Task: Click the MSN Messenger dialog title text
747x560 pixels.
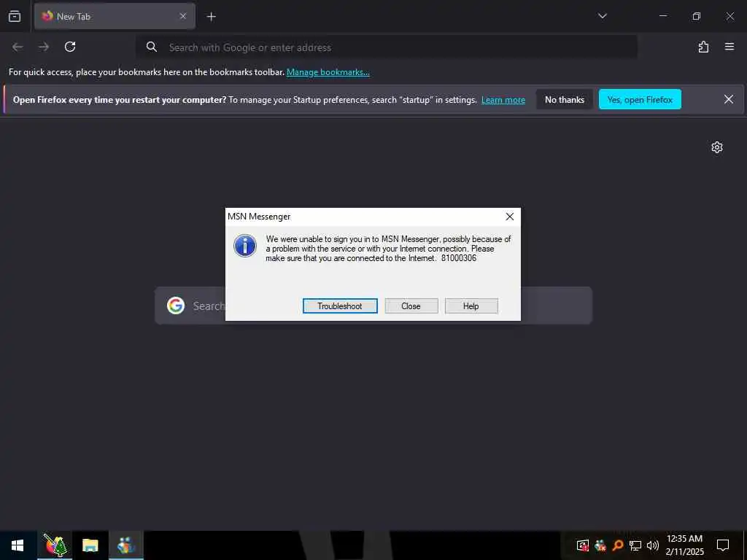Action: point(259,217)
